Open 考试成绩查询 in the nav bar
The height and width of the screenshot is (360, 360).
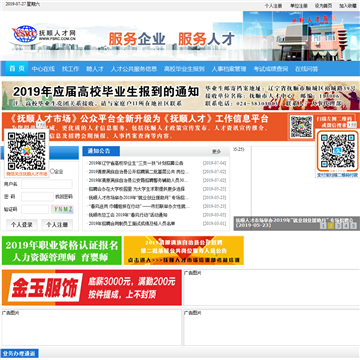click(x=271, y=69)
